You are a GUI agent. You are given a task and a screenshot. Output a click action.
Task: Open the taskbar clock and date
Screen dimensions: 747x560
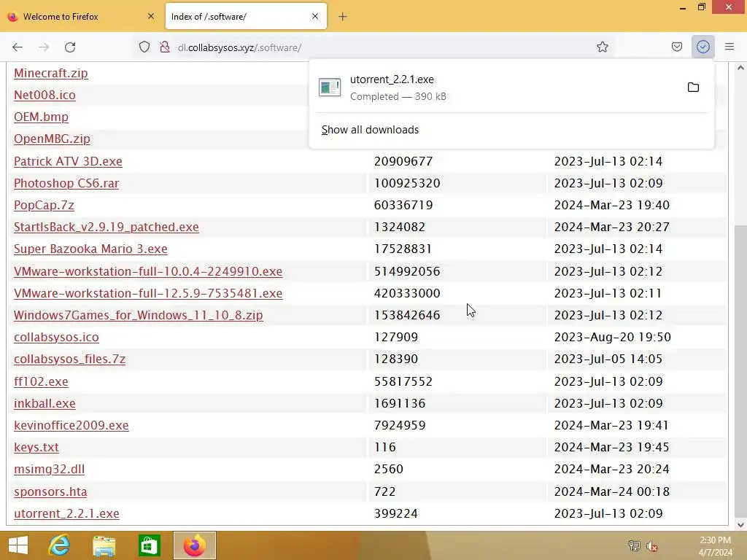(x=715, y=545)
